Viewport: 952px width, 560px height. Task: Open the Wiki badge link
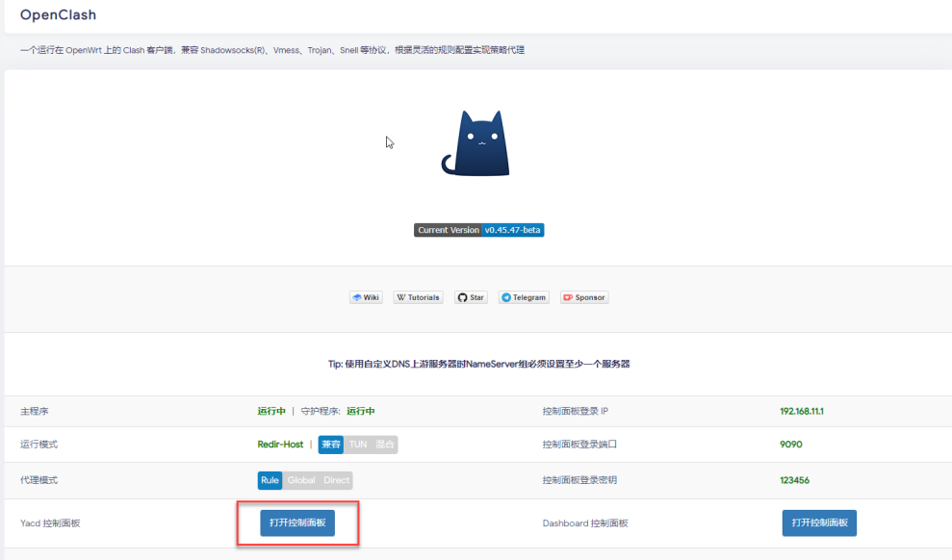366,297
